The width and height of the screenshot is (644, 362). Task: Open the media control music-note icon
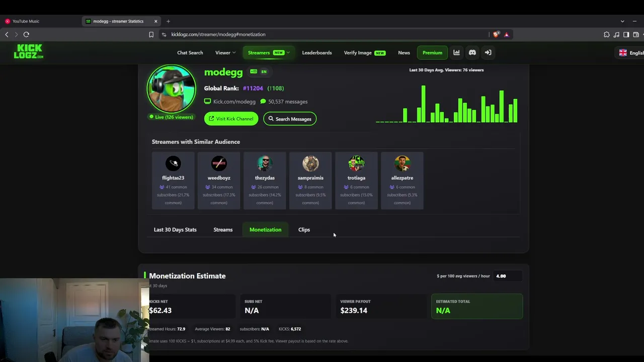tap(616, 34)
